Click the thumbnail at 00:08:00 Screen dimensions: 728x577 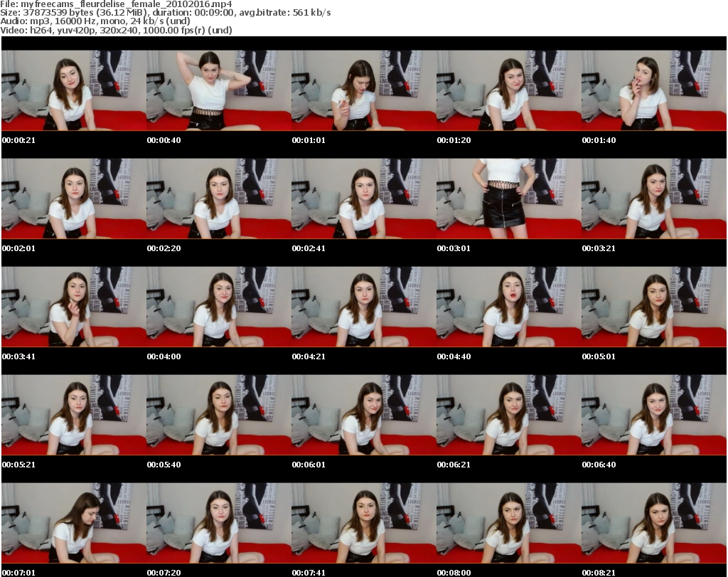tap(509, 523)
